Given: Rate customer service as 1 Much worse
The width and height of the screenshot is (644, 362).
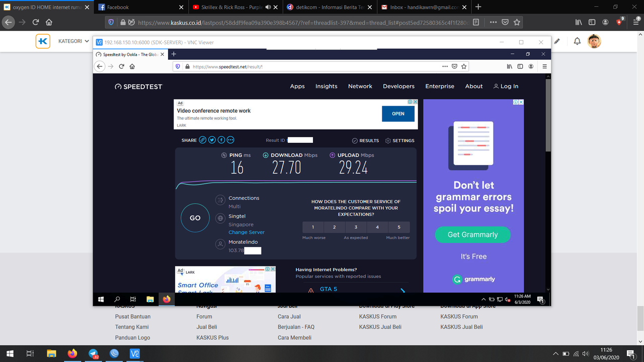Looking at the screenshot, I should (312, 227).
